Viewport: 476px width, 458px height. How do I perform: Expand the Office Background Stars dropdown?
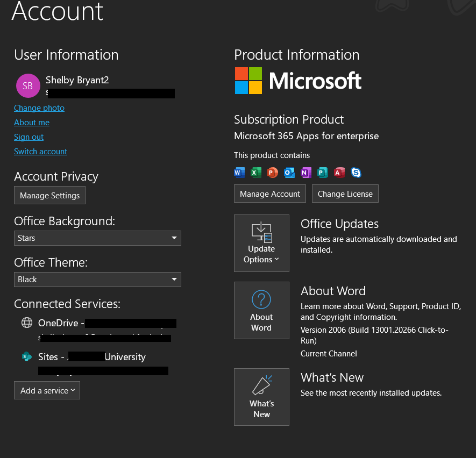point(97,238)
